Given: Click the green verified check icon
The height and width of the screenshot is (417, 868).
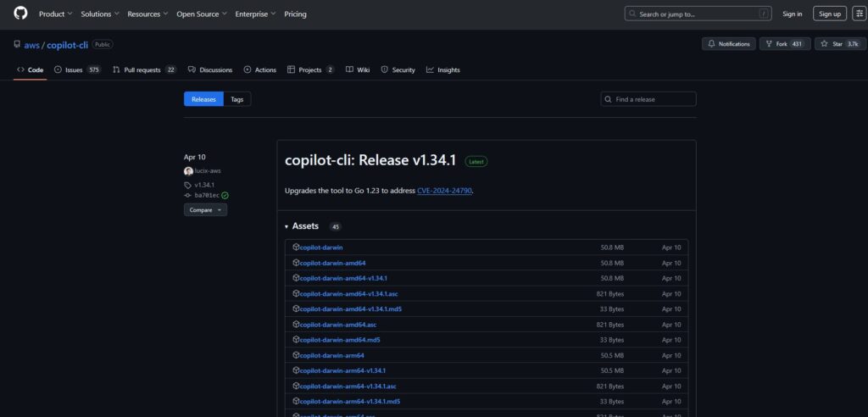Looking at the screenshot, I should point(225,196).
